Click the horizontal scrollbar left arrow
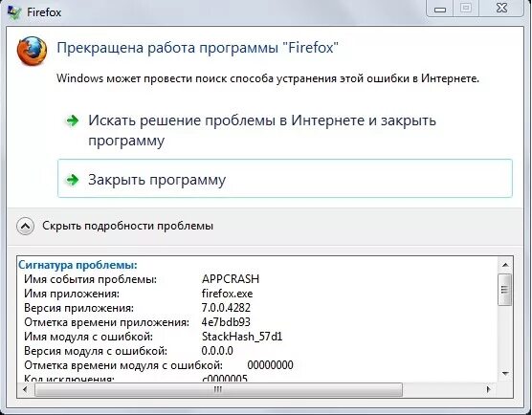This screenshot has width=532, height=415. tap(25, 389)
